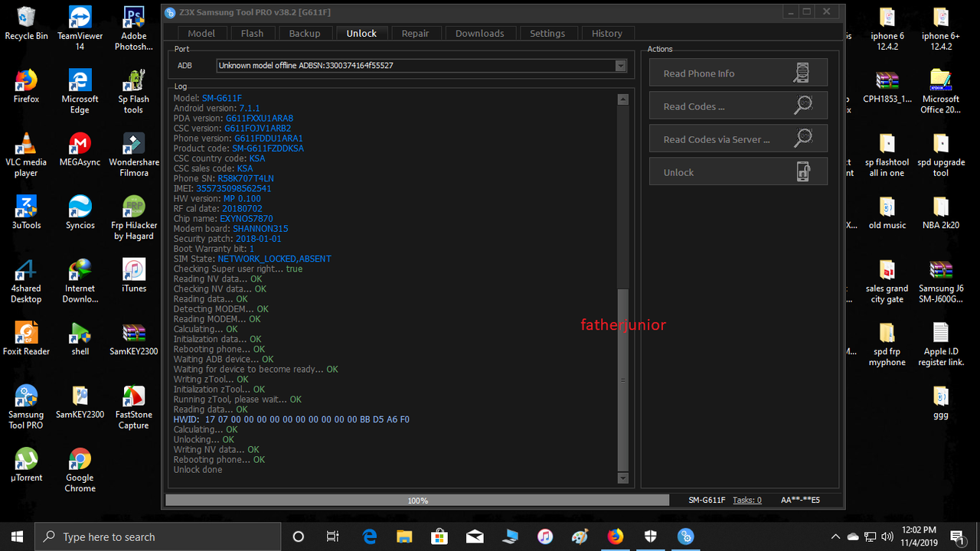Click the "Unlock done" log line
The image size is (980, 551).
point(198,469)
